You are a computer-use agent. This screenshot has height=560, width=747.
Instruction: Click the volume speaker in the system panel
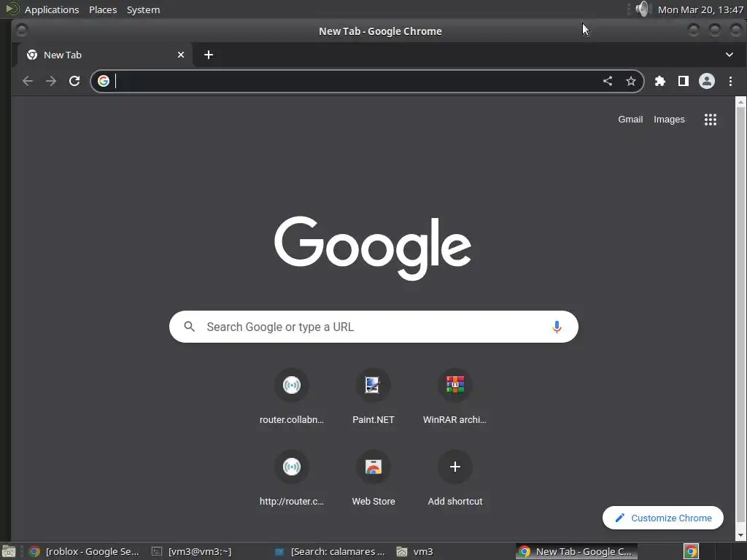643,9
